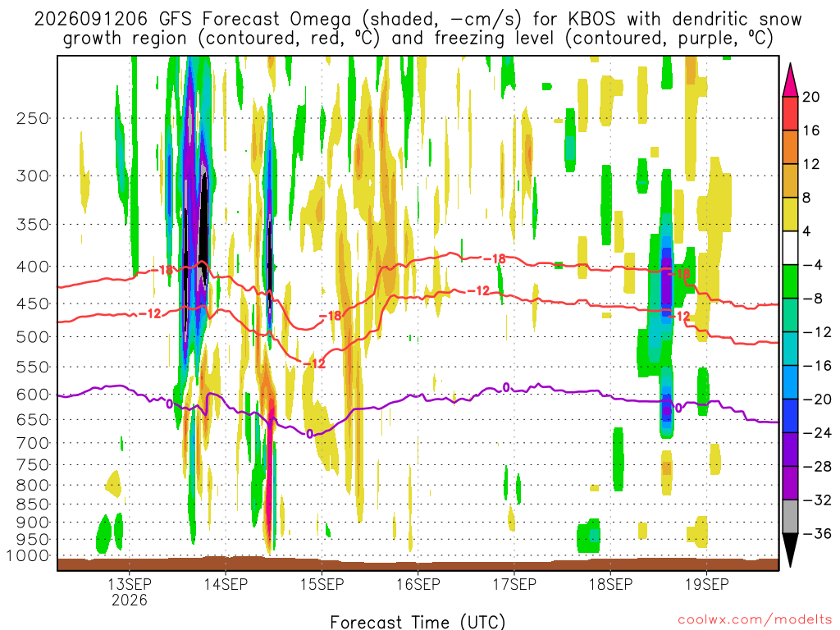Image resolution: width=840 pixels, height=630 pixels.
Task: Click the red color swatch near 20
Action: point(790,113)
